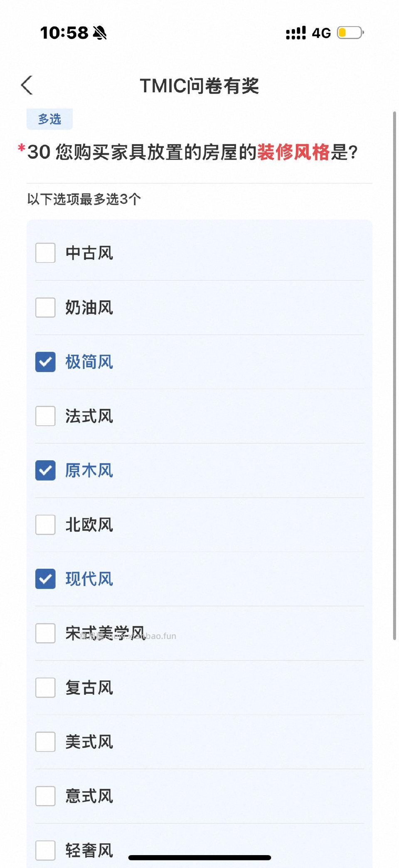Tick the 北欧风 checkbox
The image size is (399, 868).
(45, 525)
